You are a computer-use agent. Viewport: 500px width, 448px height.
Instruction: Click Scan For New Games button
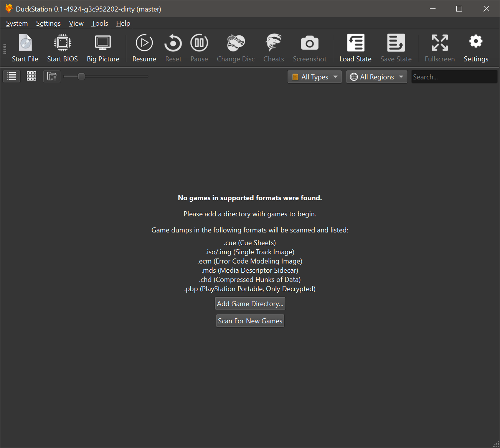(x=250, y=321)
